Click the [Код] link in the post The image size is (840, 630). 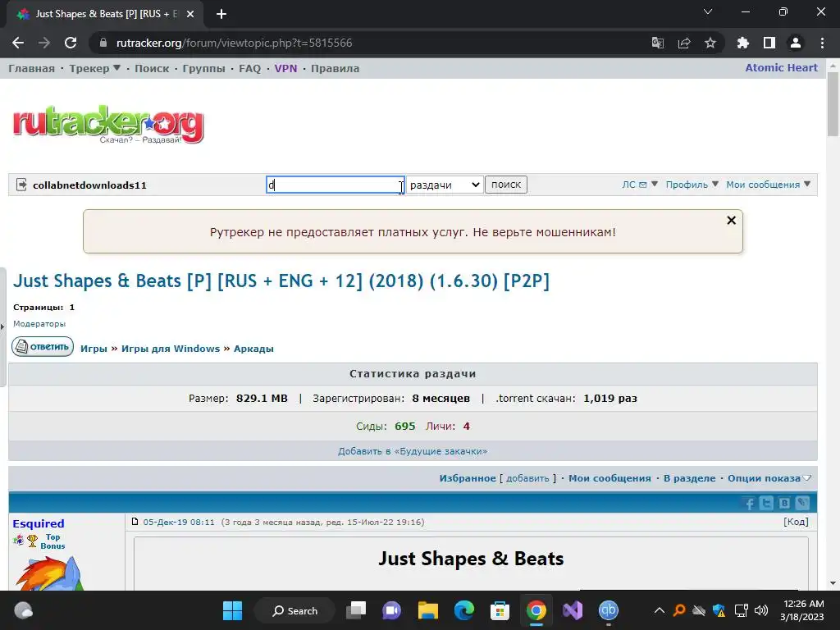(796, 522)
